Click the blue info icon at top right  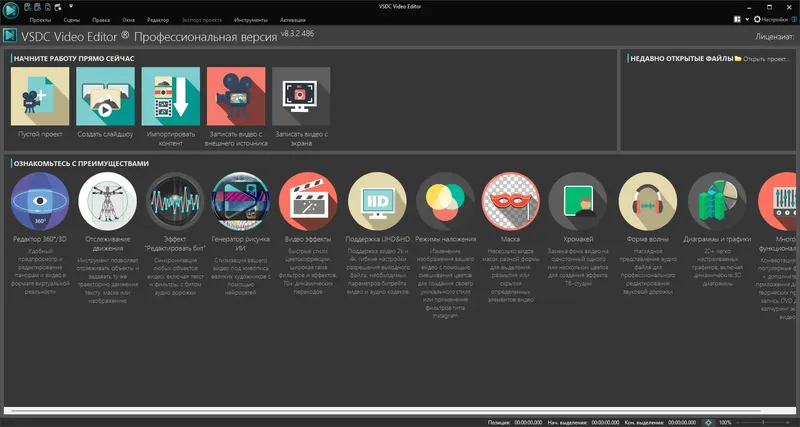pyautogui.click(x=794, y=19)
